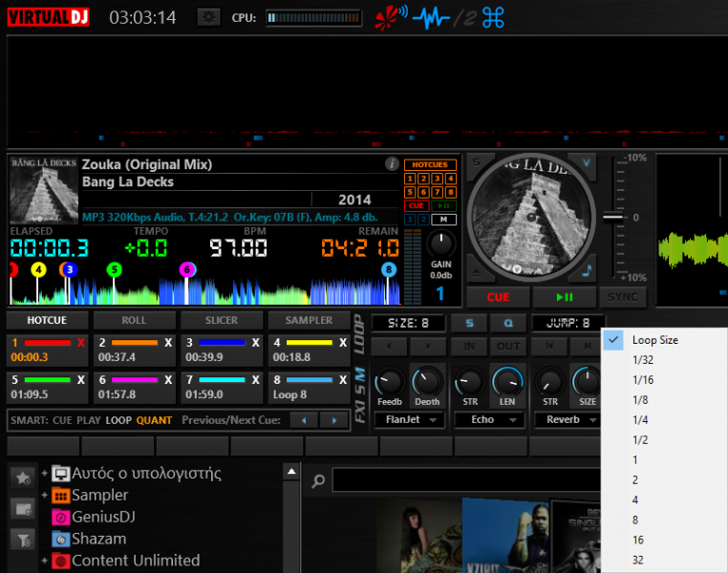This screenshot has width=728, height=573.
Task: Click the search magnifier icon
Action: tap(318, 480)
